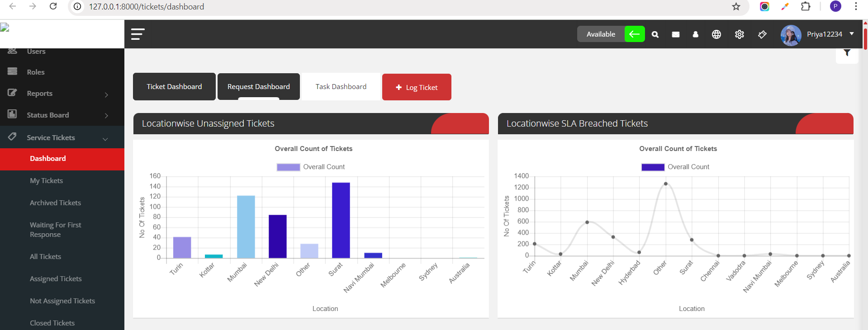Click the Reports edit icon in sidebar
The height and width of the screenshot is (330, 868).
click(x=12, y=93)
